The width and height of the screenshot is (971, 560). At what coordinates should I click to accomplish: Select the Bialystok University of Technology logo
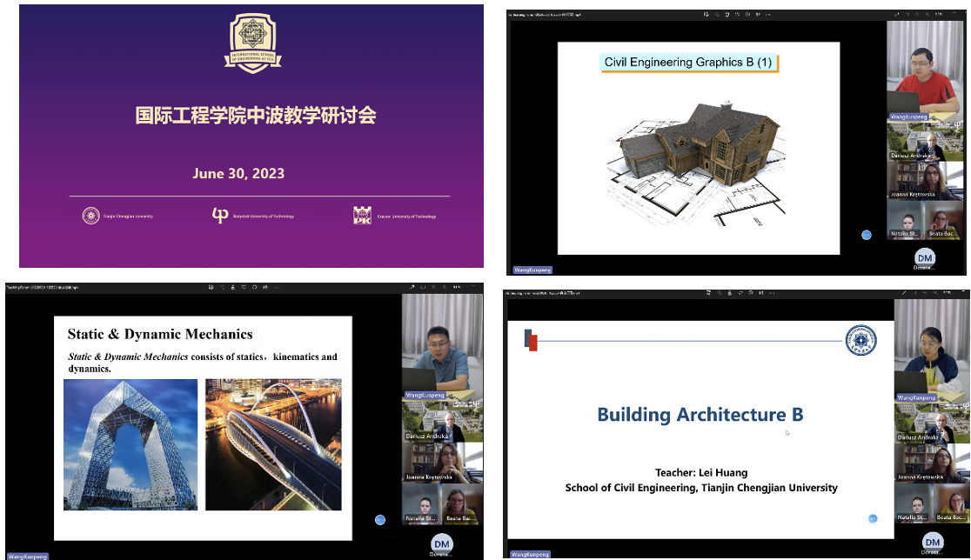[221, 216]
